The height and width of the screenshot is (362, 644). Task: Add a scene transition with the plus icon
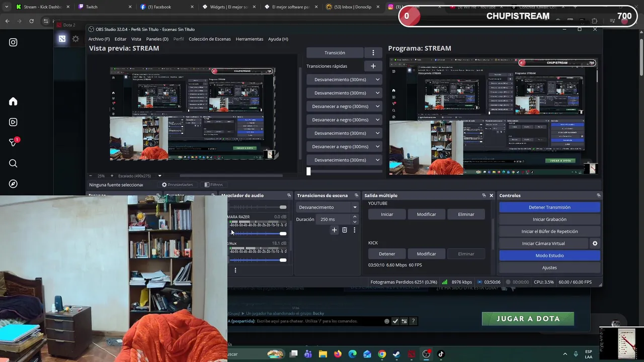pos(334,230)
